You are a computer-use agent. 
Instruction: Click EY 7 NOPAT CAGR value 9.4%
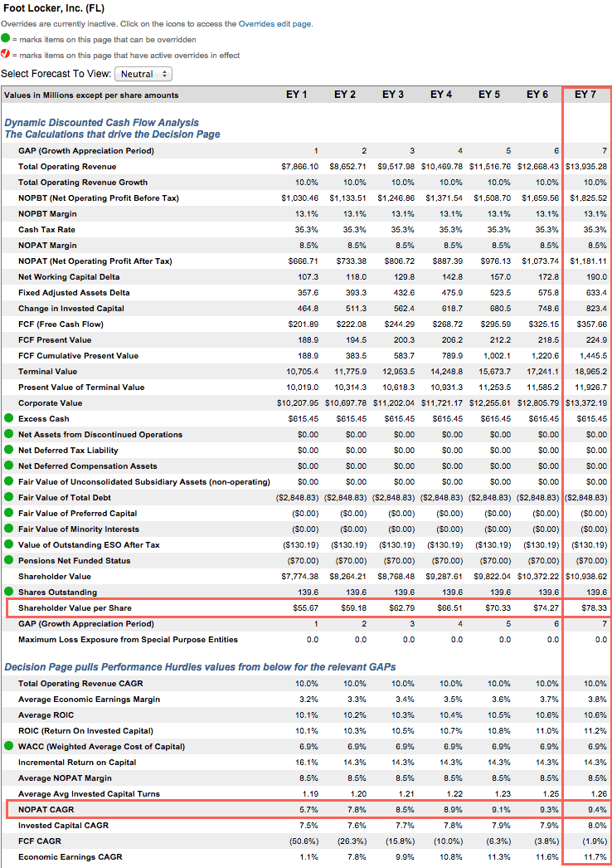pos(597,809)
